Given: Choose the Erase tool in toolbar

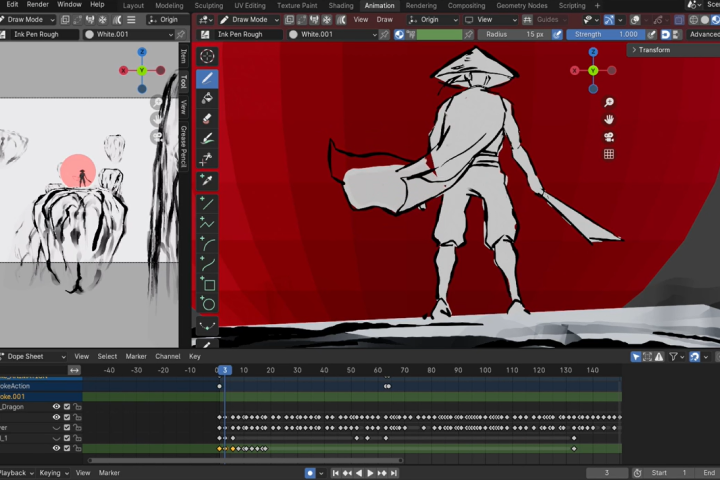Looking at the screenshot, I should pos(207,119).
